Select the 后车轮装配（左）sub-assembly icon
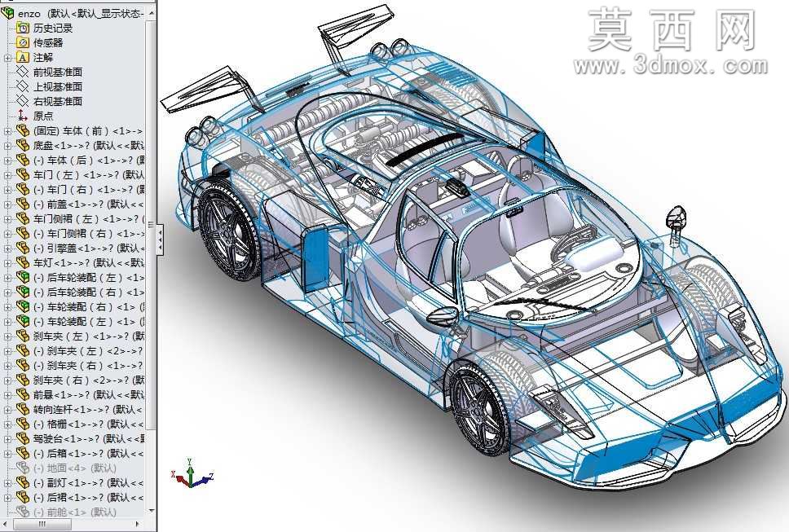Image resolution: width=789 pixels, height=532 pixels. coord(23,277)
